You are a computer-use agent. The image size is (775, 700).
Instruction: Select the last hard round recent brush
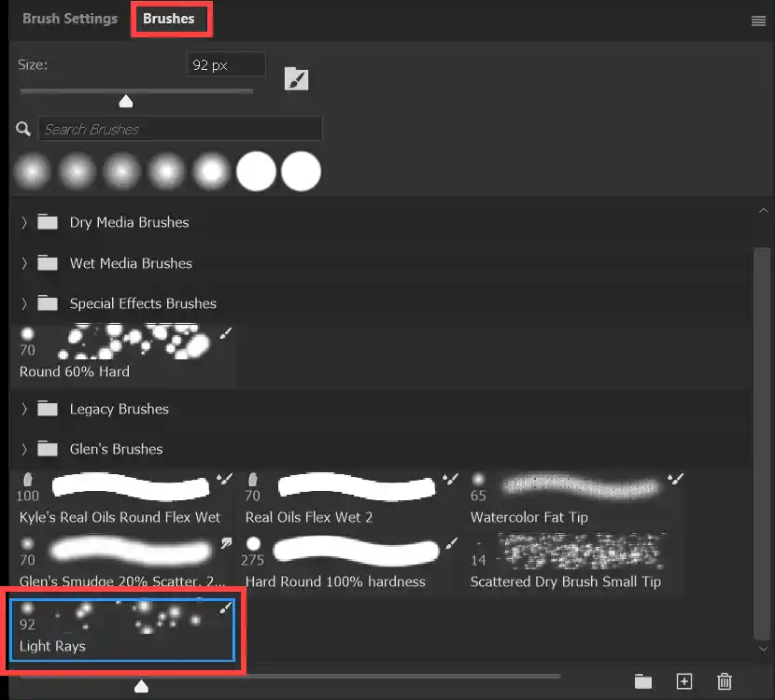click(x=301, y=172)
